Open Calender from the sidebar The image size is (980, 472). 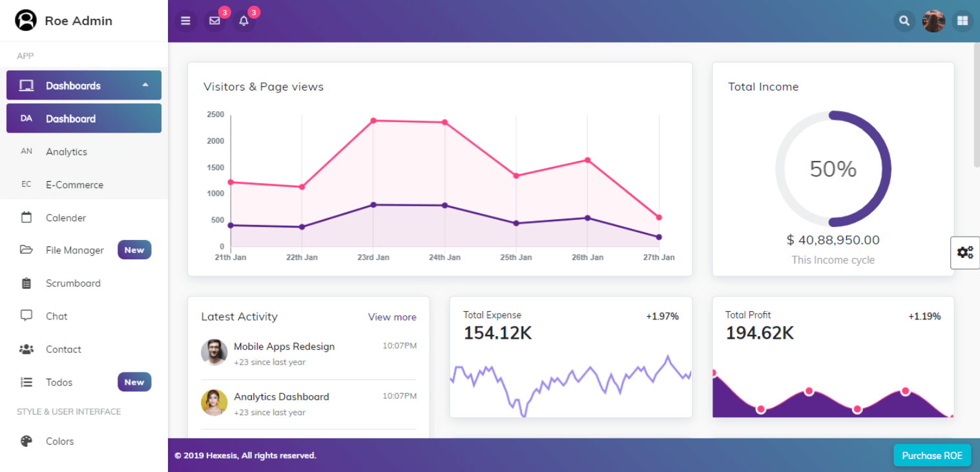(65, 218)
